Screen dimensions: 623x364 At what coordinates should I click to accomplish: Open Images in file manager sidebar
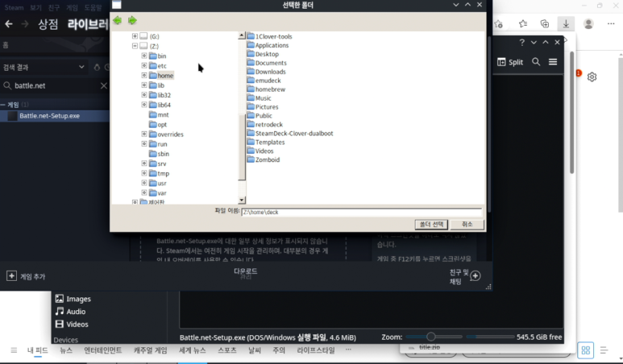(73, 299)
